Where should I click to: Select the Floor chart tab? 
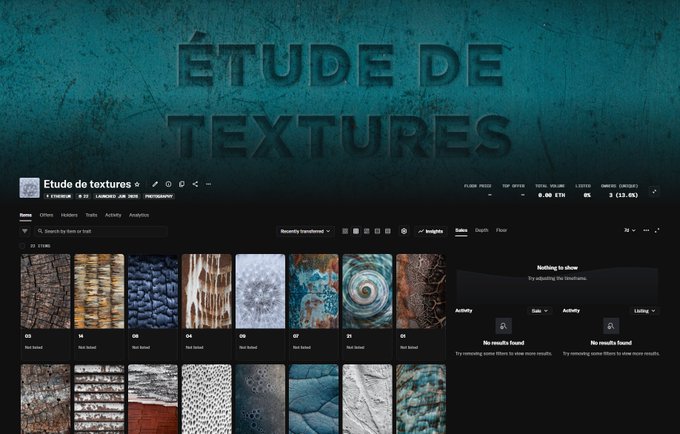click(x=501, y=230)
